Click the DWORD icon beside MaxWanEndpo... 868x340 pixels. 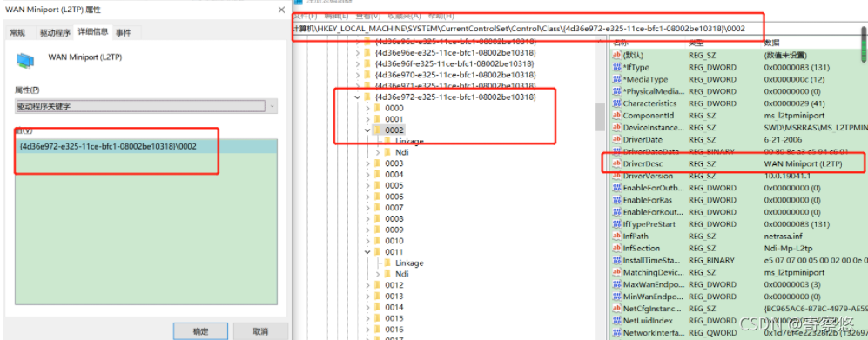(x=616, y=284)
